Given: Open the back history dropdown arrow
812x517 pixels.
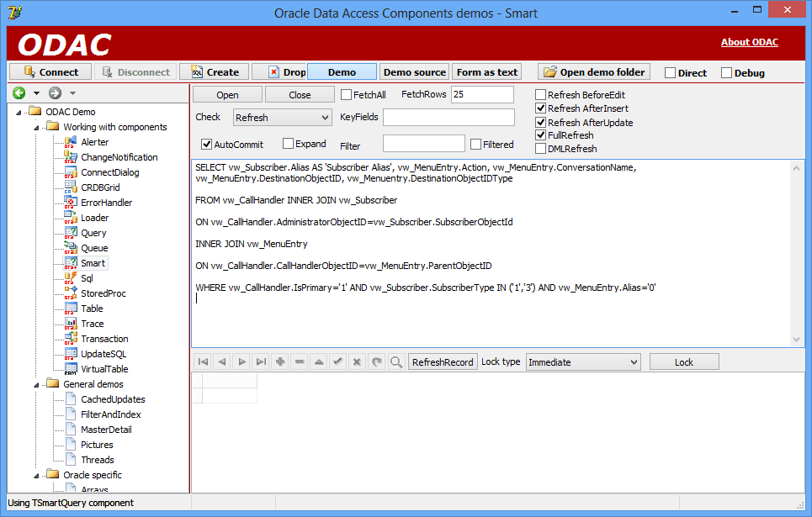Looking at the screenshot, I should coord(36,93).
